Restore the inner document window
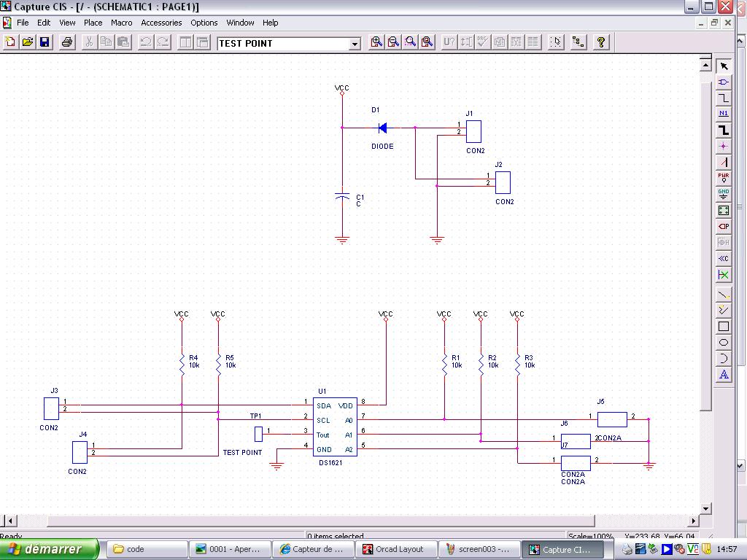747x560 pixels. coord(714,23)
